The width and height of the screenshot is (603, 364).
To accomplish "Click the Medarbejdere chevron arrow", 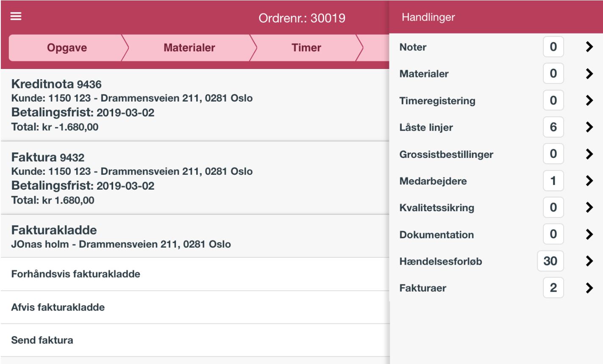I will tap(589, 181).
